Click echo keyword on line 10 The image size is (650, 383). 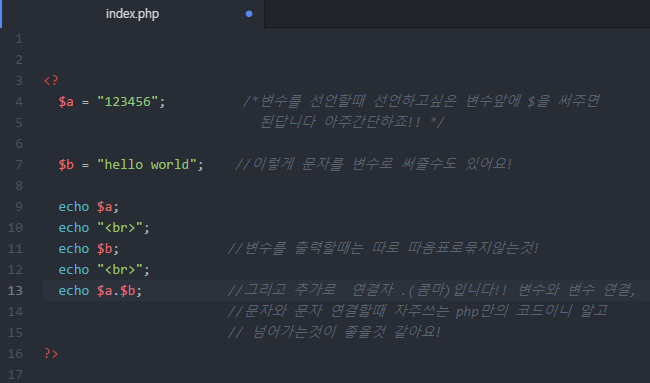74,228
